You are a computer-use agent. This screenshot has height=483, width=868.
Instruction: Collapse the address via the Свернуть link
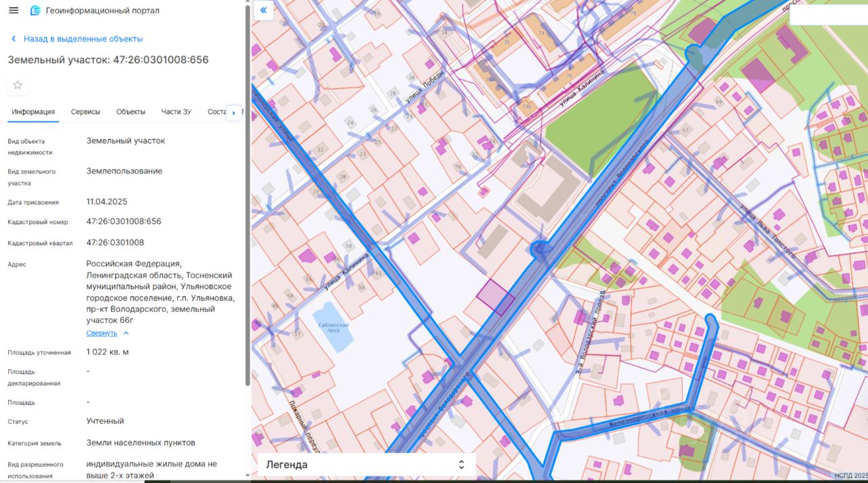click(102, 333)
